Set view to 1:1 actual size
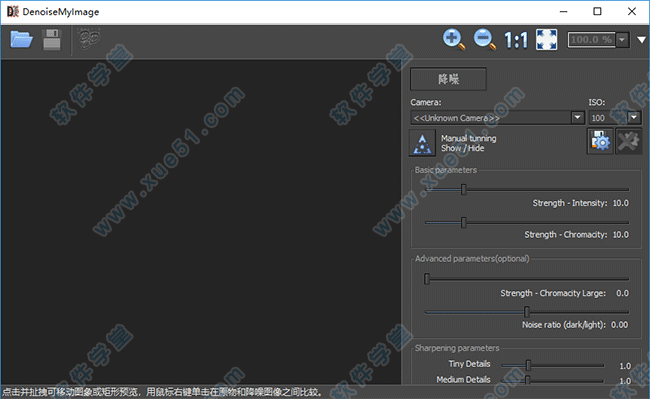The height and width of the screenshot is (399, 650). click(x=516, y=40)
